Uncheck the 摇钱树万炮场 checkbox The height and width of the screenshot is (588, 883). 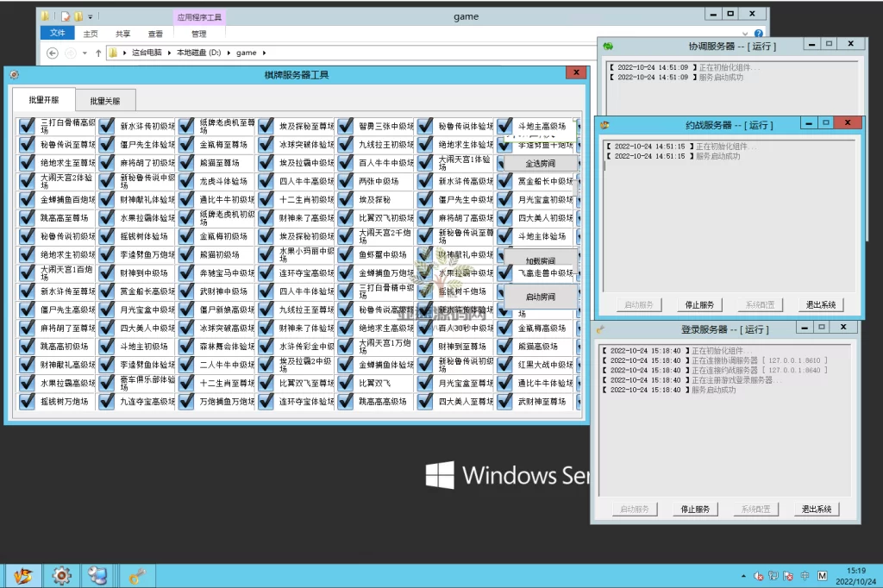tap(27, 402)
